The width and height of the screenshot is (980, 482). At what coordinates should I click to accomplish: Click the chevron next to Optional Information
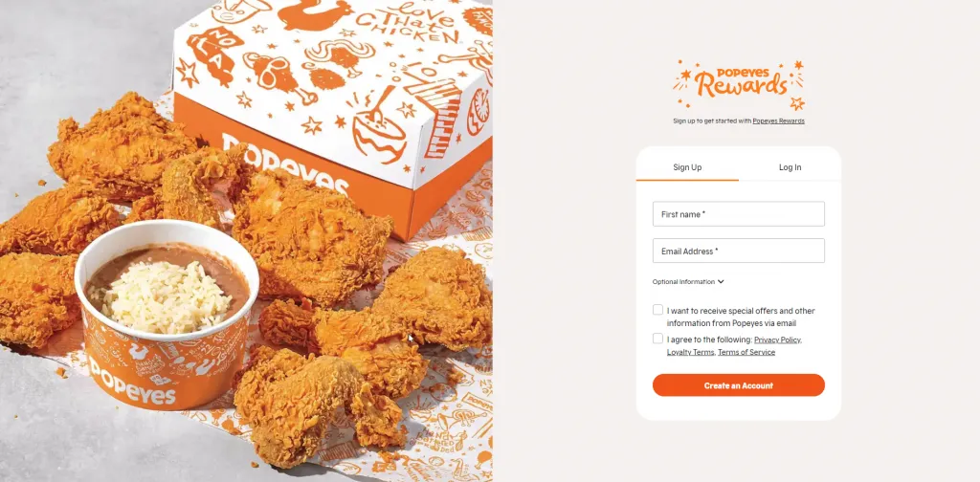click(x=721, y=281)
